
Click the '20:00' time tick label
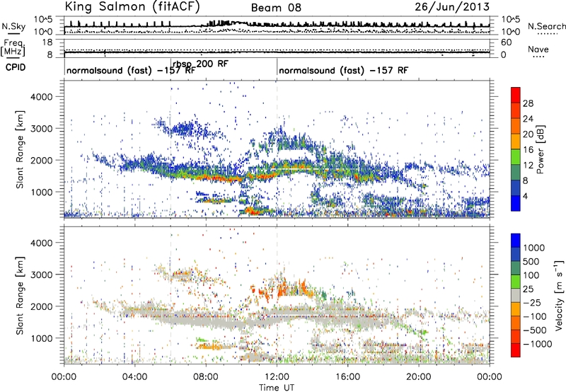[418, 377]
